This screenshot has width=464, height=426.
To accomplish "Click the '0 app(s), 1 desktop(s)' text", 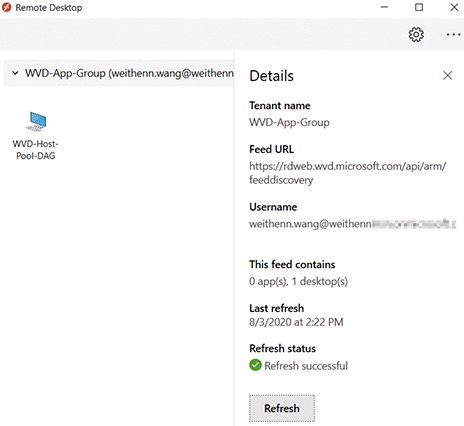I will pyautogui.click(x=298, y=281).
